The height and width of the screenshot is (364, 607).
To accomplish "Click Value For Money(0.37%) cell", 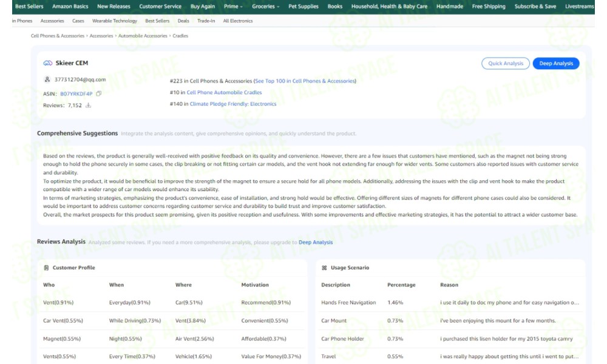I will pyautogui.click(x=271, y=356).
